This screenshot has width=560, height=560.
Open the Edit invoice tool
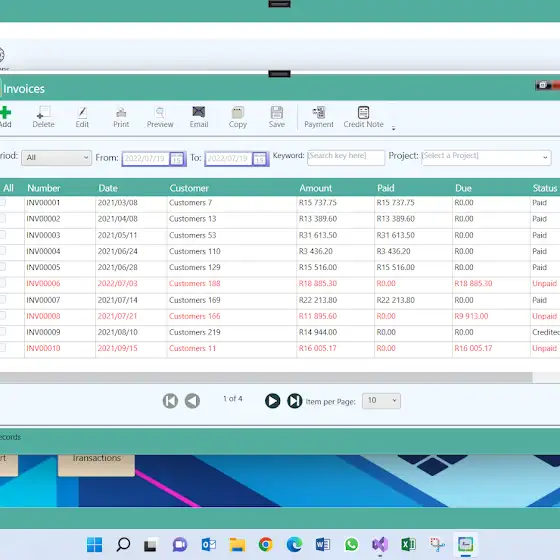[x=82, y=117]
